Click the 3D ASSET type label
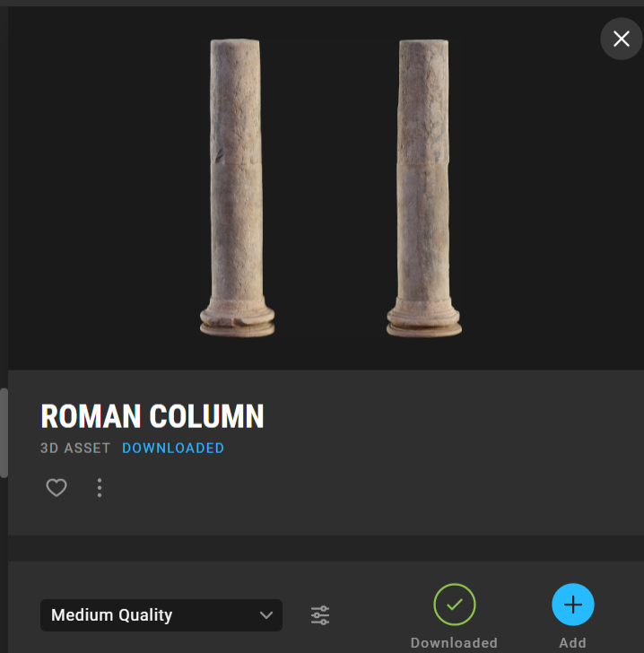644x653 pixels. tap(75, 448)
